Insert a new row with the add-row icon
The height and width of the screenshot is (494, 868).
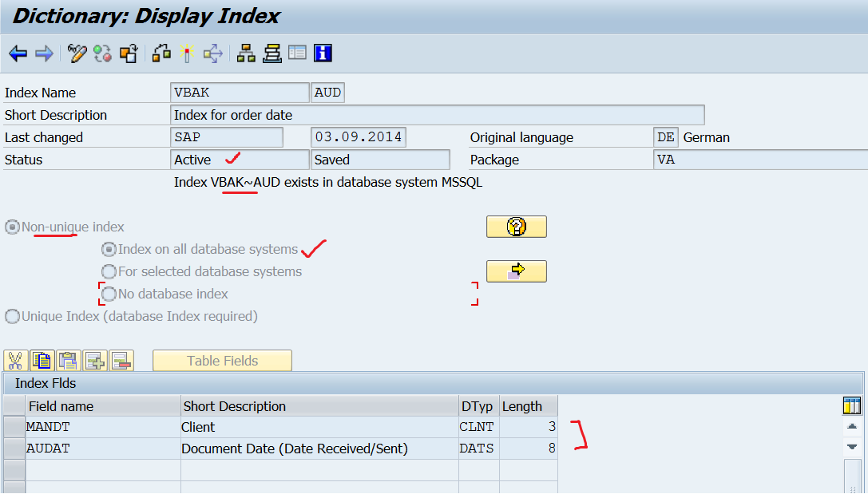[x=95, y=360]
